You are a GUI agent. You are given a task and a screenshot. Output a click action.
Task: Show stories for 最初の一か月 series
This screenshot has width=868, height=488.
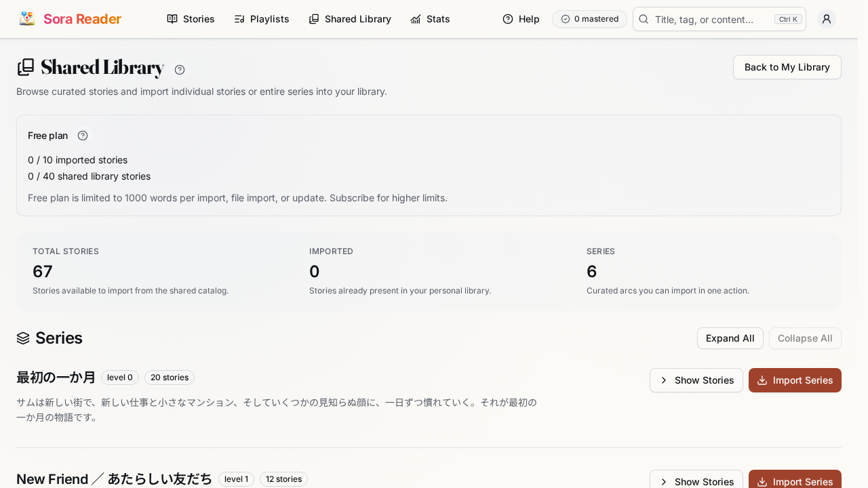coord(696,380)
